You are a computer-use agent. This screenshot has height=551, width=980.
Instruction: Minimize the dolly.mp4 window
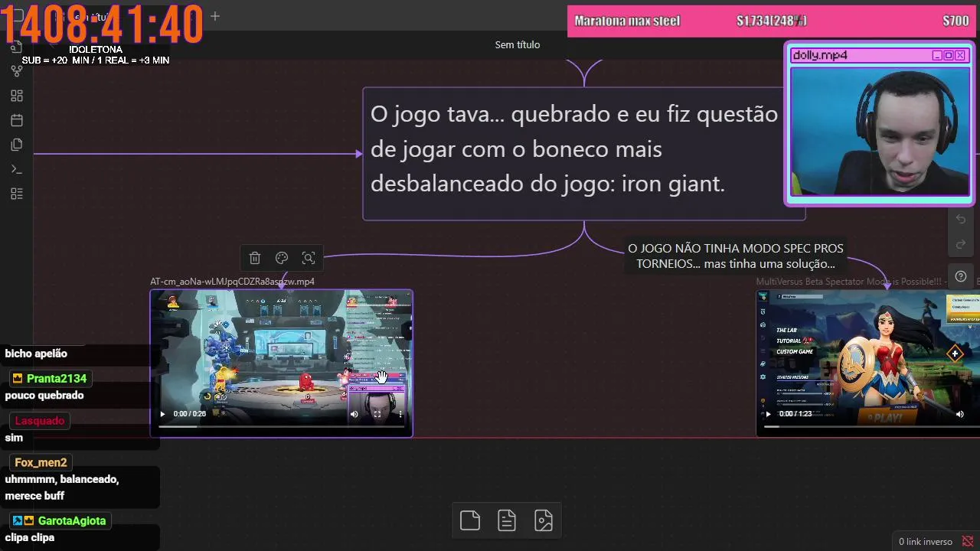(x=936, y=55)
